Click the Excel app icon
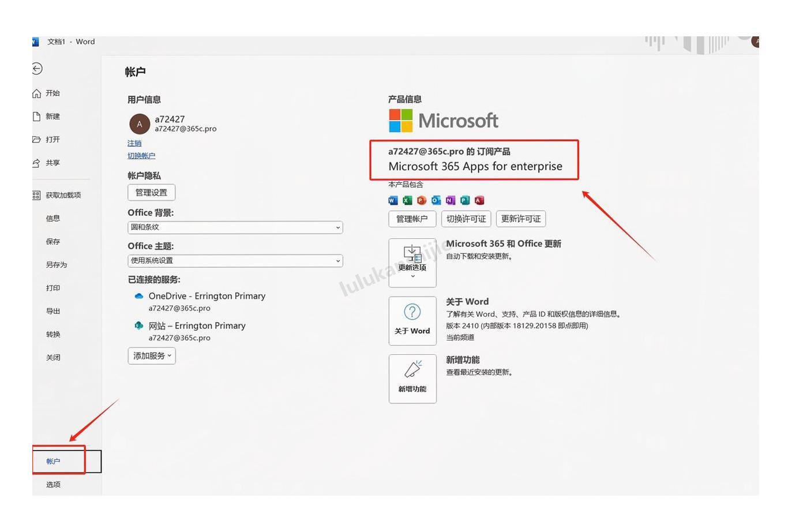This screenshot has height=532, width=792. tap(407, 200)
